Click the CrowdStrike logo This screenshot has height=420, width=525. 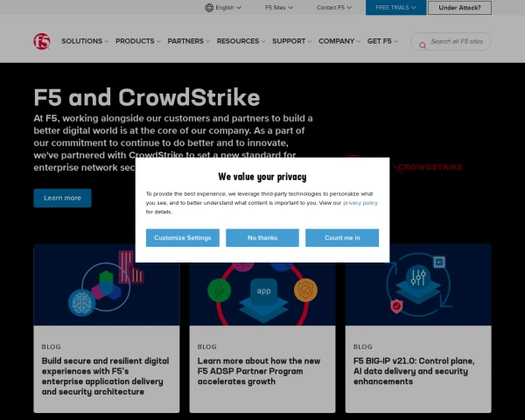click(428, 167)
